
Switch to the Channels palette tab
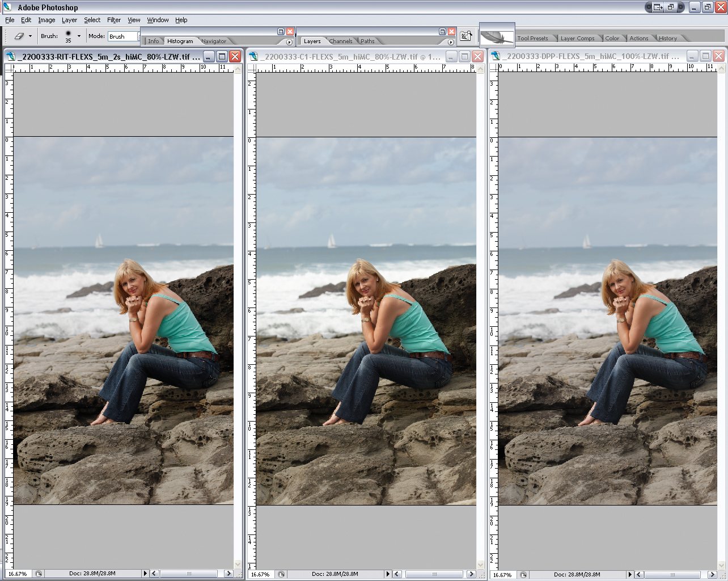(x=341, y=41)
